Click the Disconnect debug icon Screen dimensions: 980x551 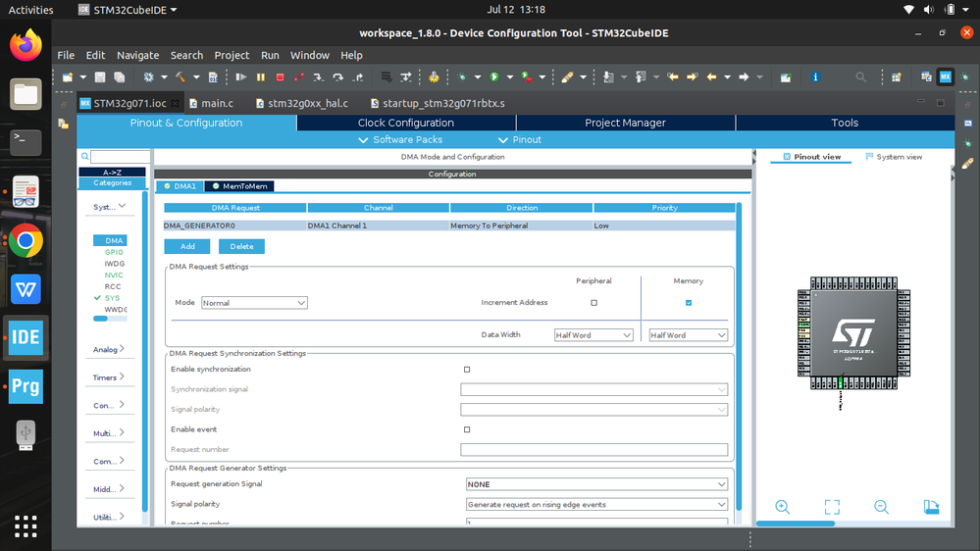pos(299,76)
